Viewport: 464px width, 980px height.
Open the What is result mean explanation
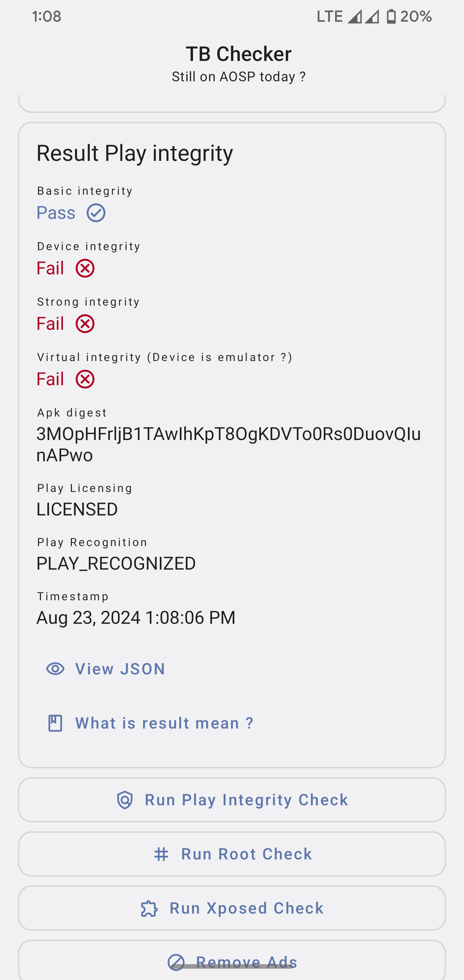click(164, 723)
